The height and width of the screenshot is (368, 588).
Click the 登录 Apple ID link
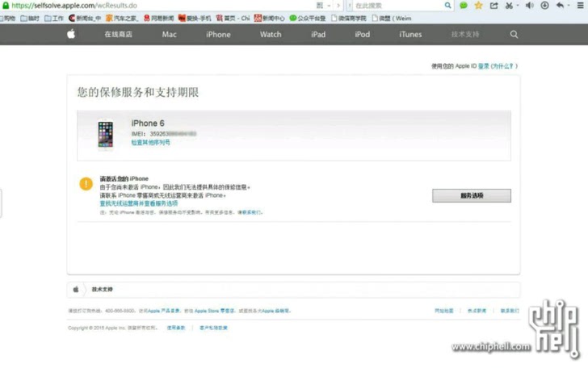pyautogui.click(x=483, y=66)
